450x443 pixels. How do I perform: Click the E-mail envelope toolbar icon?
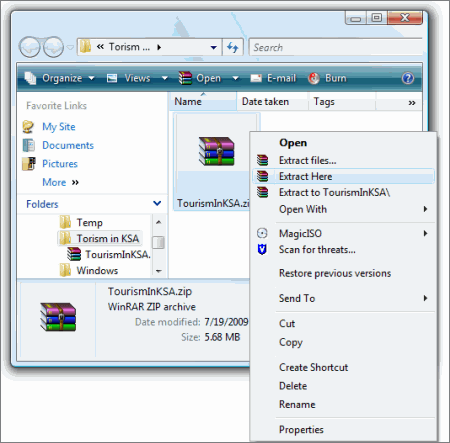coord(256,78)
